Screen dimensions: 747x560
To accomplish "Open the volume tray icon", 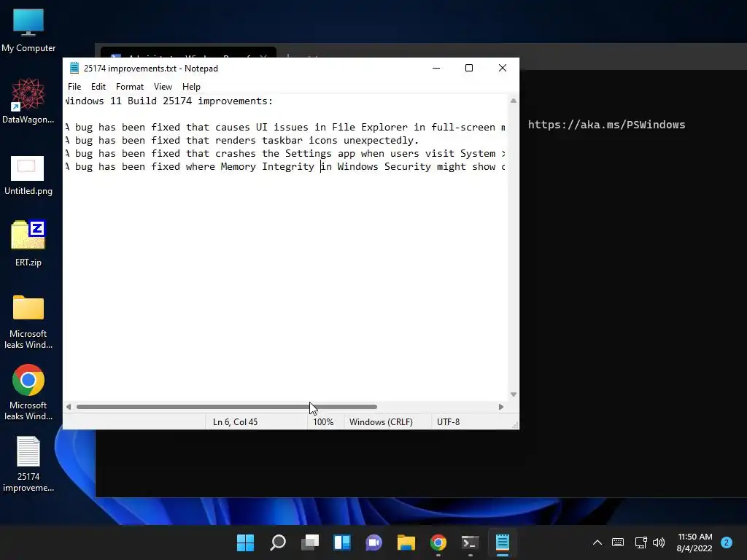I will 659,542.
